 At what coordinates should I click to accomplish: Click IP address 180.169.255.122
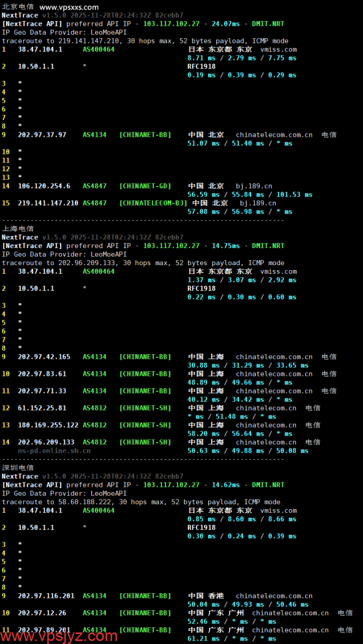(x=48, y=425)
